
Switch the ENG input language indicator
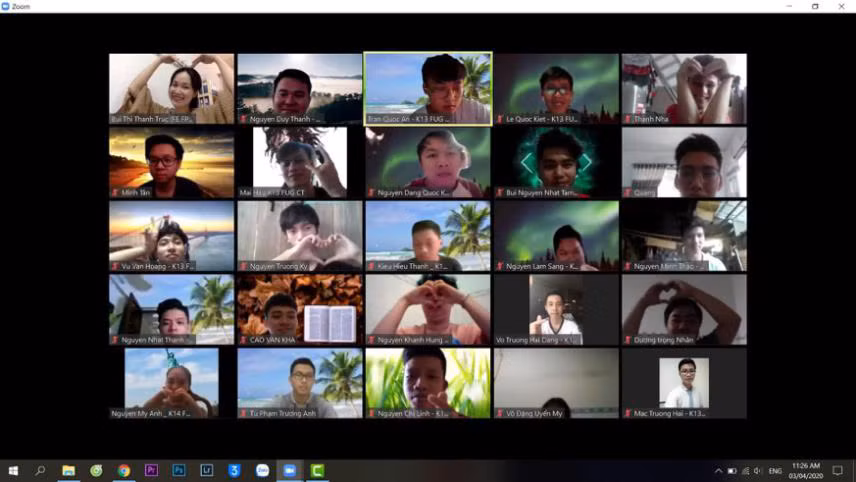(x=777, y=471)
